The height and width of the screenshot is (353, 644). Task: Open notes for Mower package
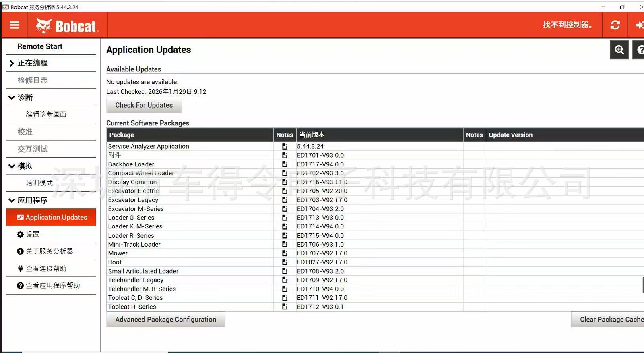285,253
